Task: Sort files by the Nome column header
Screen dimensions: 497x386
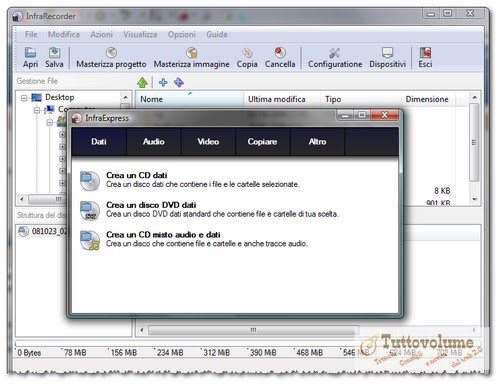Action: 189,99
